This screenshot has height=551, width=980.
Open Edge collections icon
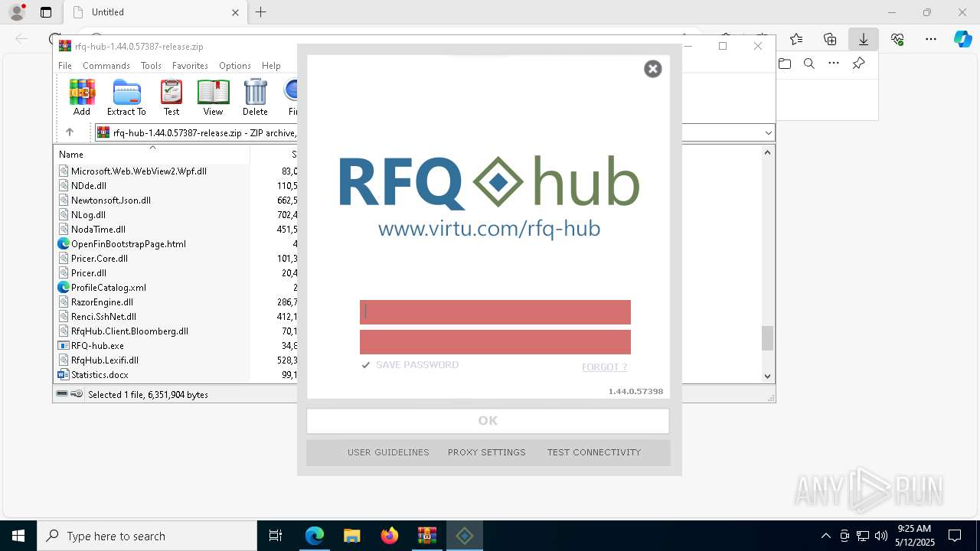(x=830, y=39)
